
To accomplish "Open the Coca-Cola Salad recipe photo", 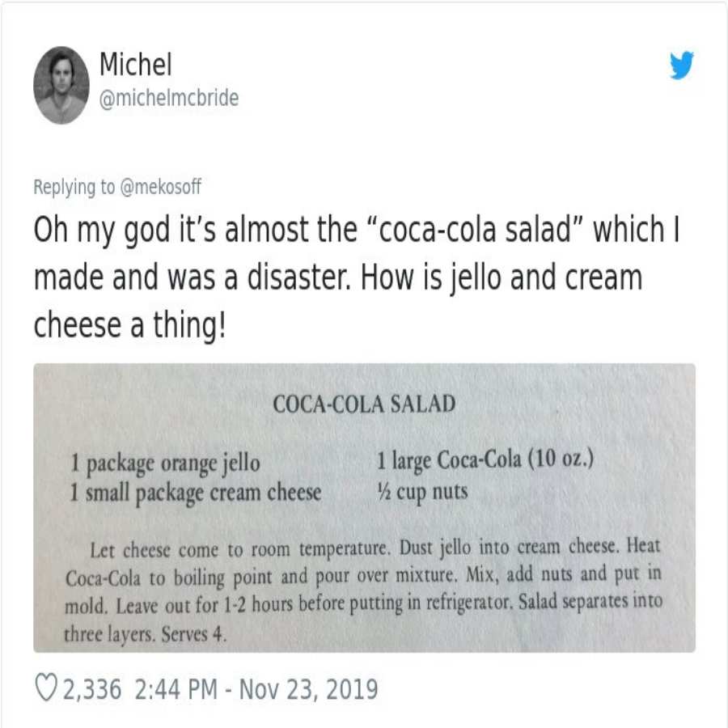I will [364, 508].
